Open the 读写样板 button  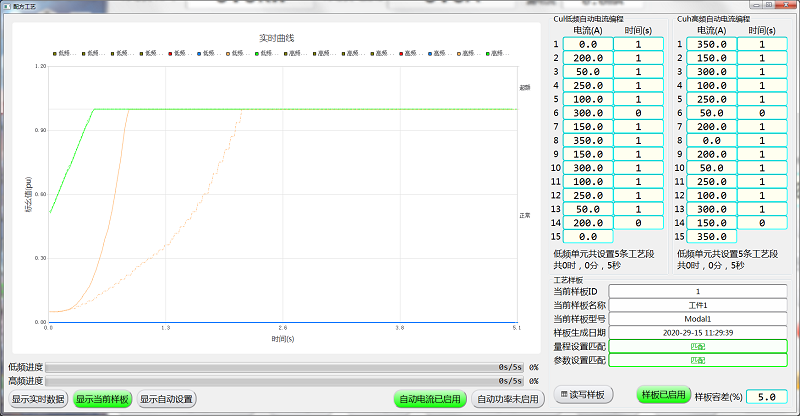coord(583,395)
